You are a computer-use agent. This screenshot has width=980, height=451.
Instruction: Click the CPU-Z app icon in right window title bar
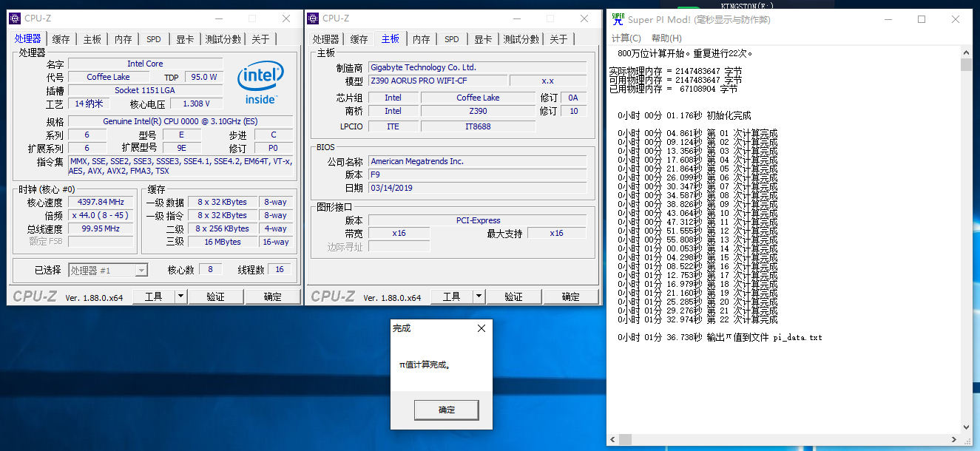314,18
